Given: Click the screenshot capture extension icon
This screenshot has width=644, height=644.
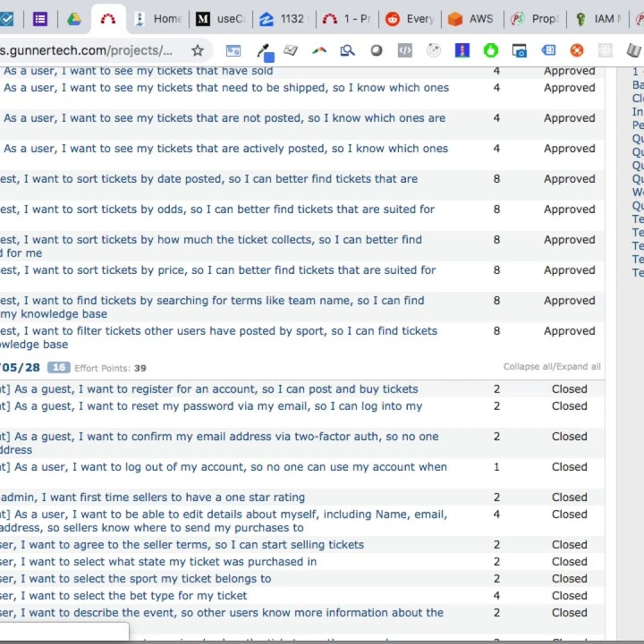Looking at the screenshot, I should [x=519, y=50].
